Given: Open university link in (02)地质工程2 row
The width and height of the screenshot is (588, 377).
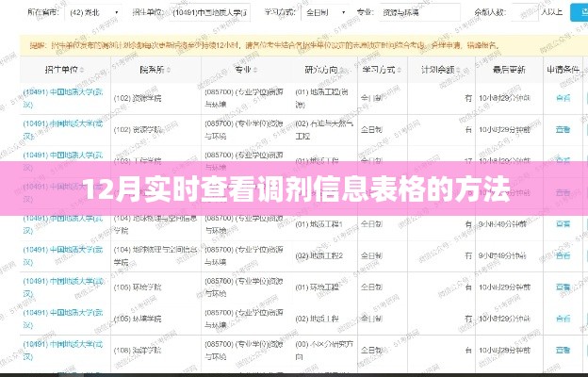Looking at the screenshot, I should (x=63, y=255).
